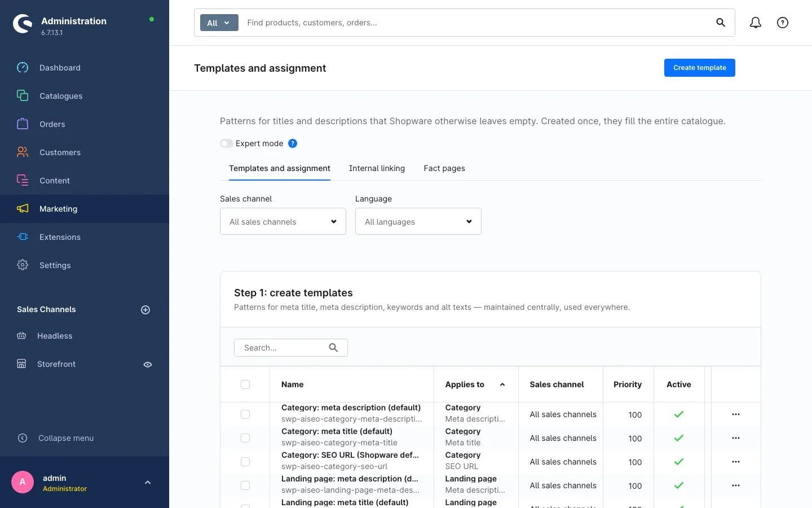
Task: Click 'Category: meta description (default)' name
Action: tap(351, 408)
